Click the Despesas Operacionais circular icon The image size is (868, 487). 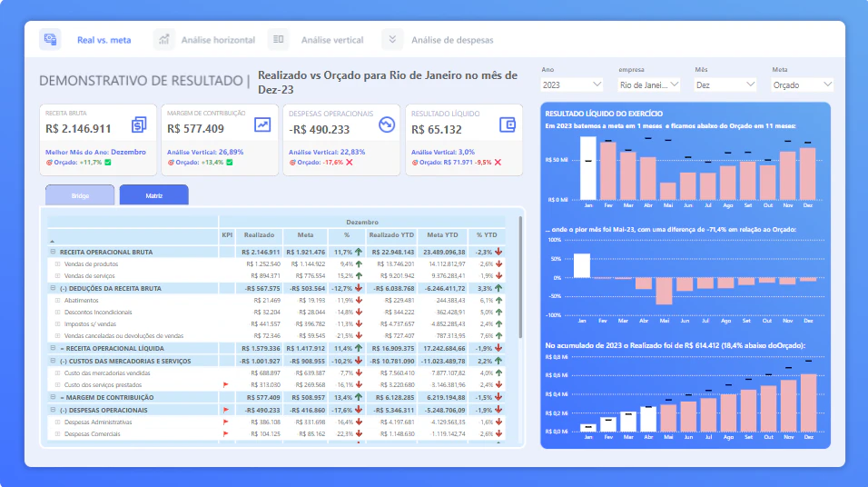click(x=387, y=124)
